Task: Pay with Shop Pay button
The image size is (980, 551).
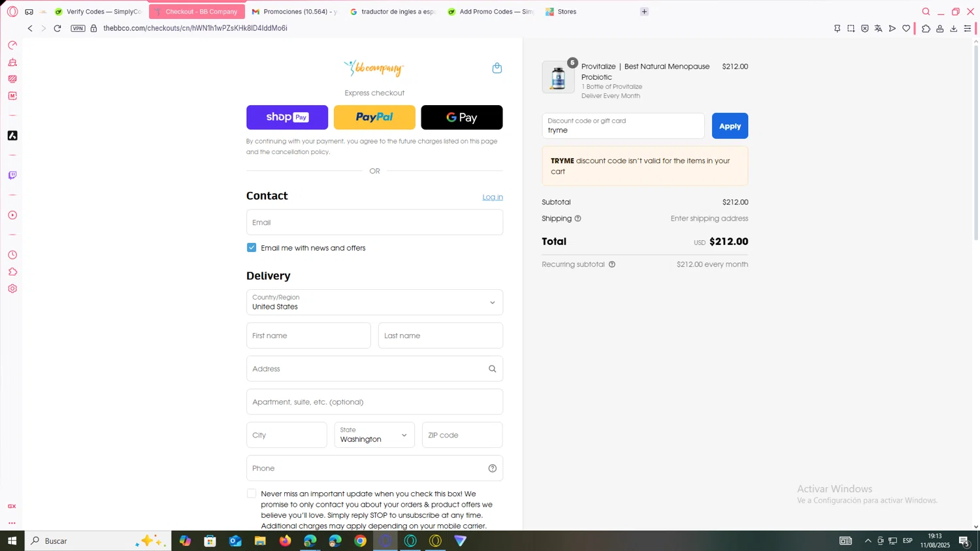Action: 287,118
